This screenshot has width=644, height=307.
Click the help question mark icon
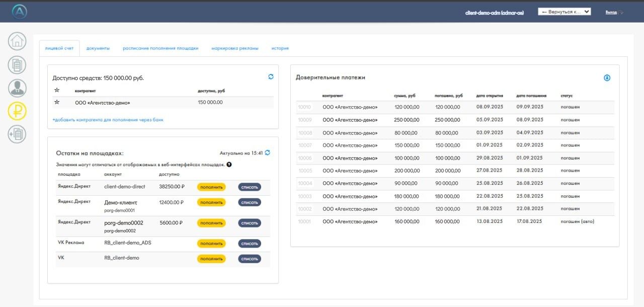(229, 165)
